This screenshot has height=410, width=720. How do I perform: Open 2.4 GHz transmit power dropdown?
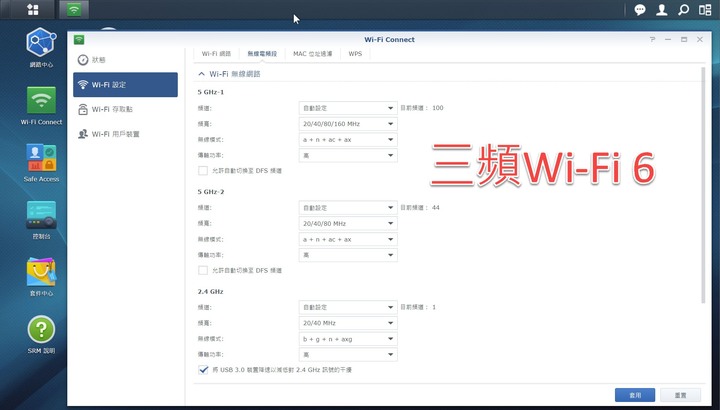click(x=348, y=354)
